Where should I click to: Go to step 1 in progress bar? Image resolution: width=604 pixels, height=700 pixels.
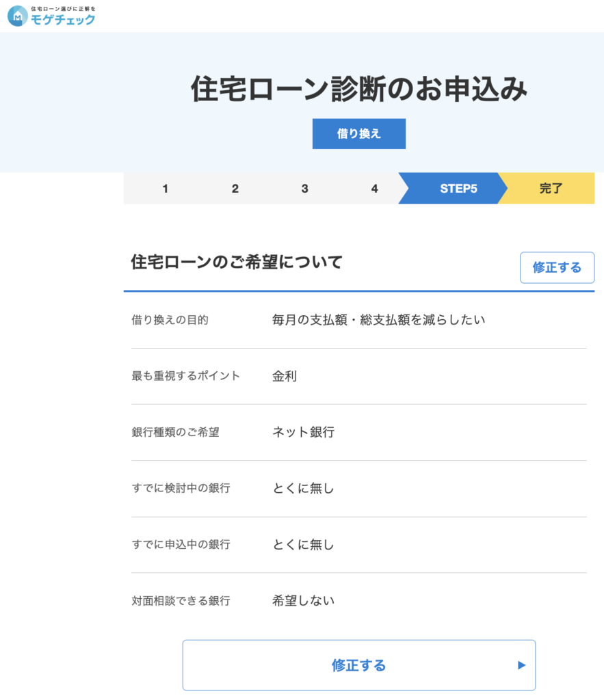point(166,189)
